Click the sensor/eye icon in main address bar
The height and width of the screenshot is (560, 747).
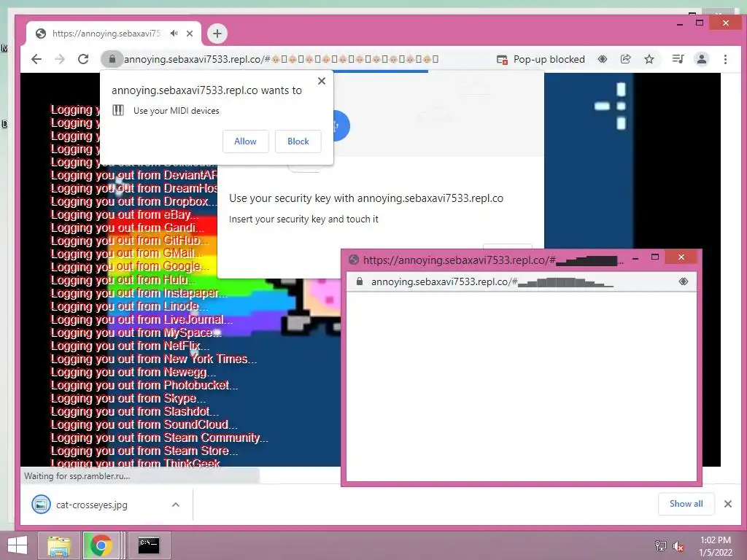603,59
